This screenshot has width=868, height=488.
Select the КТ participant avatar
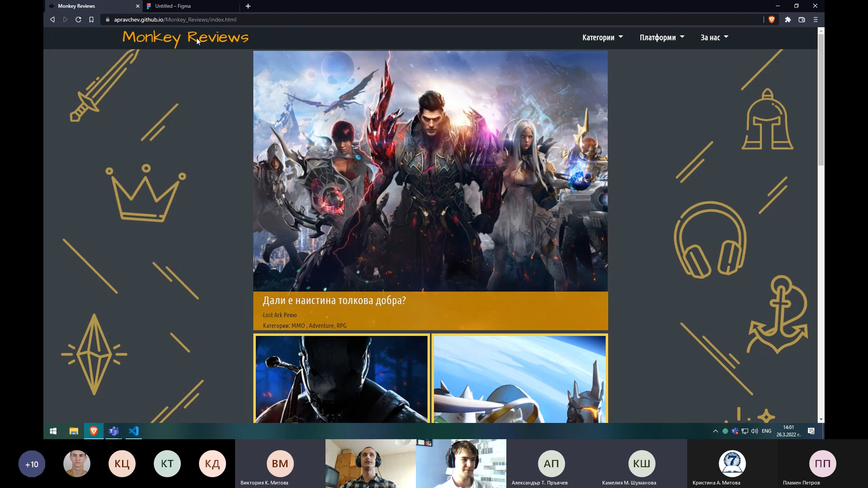pyautogui.click(x=167, y=464)
